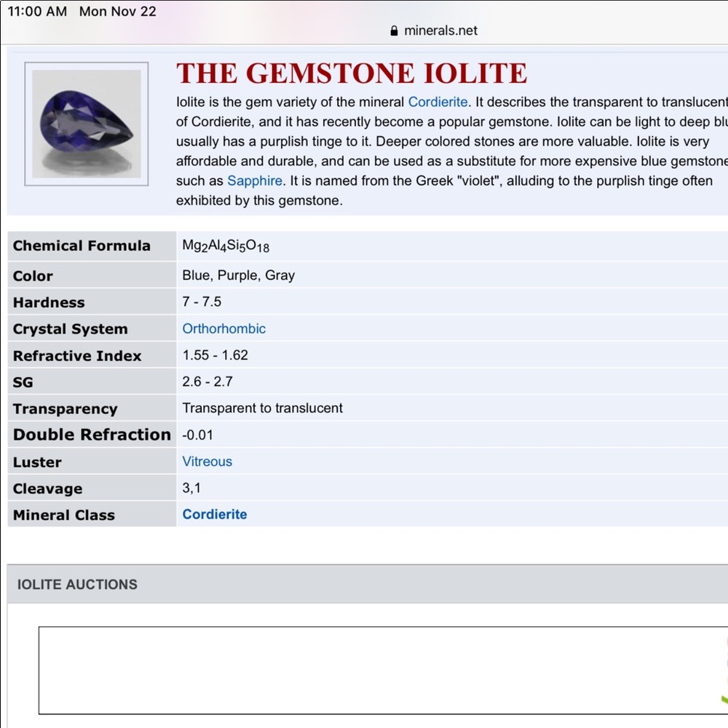
Task: Open the Cordierite mineral class link
Action: coord(215,515)
